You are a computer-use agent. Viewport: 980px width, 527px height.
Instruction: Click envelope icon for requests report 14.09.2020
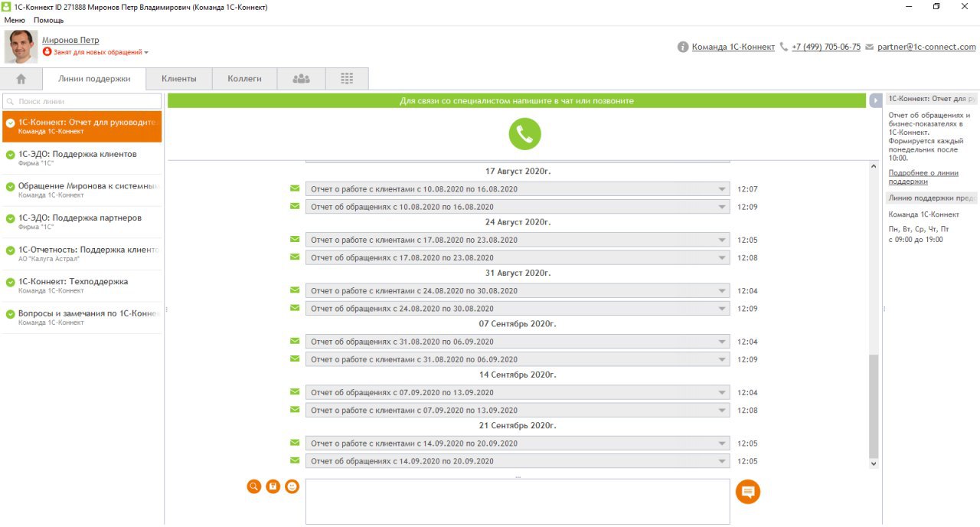pyautogui.click(x=295, y=460)
